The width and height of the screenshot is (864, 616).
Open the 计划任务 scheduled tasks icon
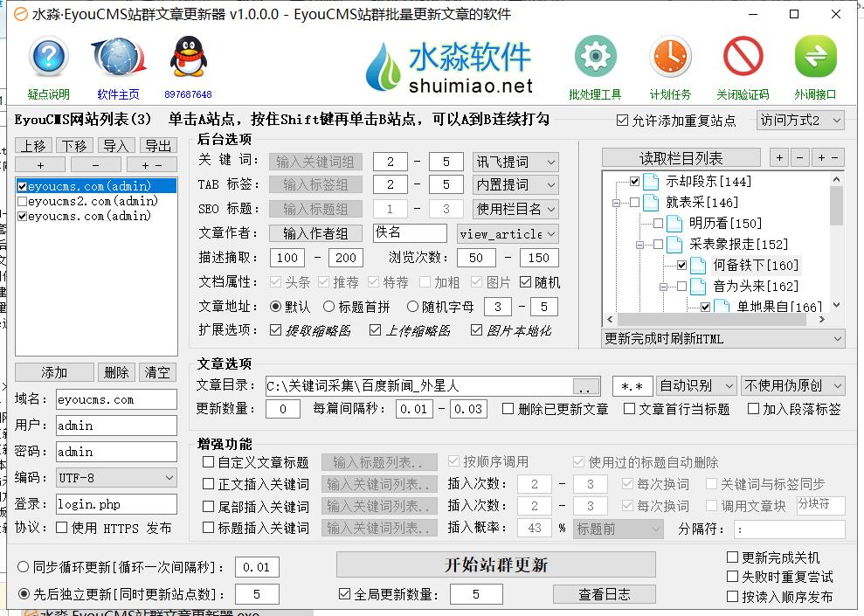(668, 54)
